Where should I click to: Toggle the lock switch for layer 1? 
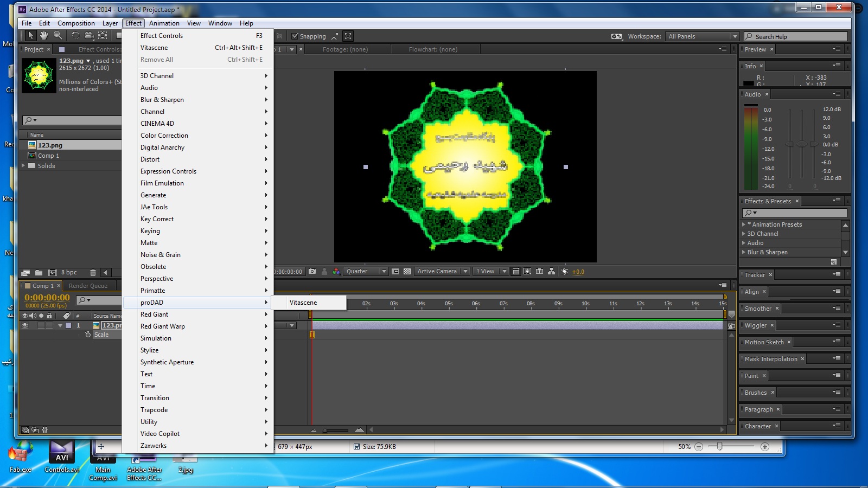point(49,325)
